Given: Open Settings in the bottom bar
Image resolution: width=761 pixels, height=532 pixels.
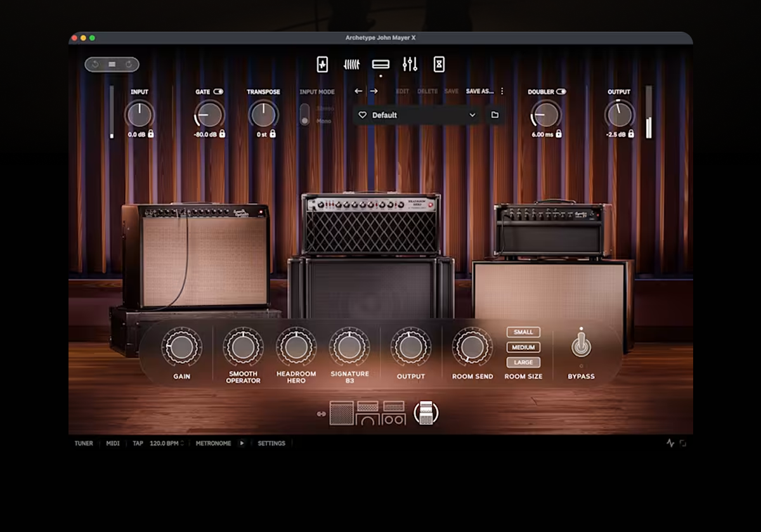Looking at the screenshot, I should pyautogui.click(x=271, y=443).
